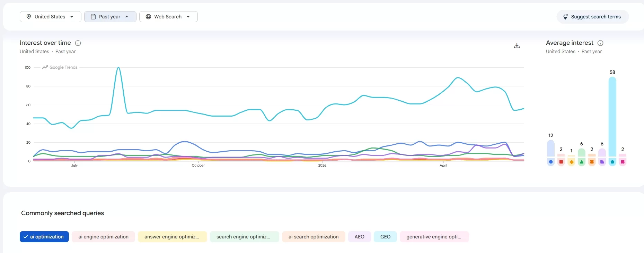644x253 pixels.
Task: Toggle the AEO query chip
Action: [360, 237]
